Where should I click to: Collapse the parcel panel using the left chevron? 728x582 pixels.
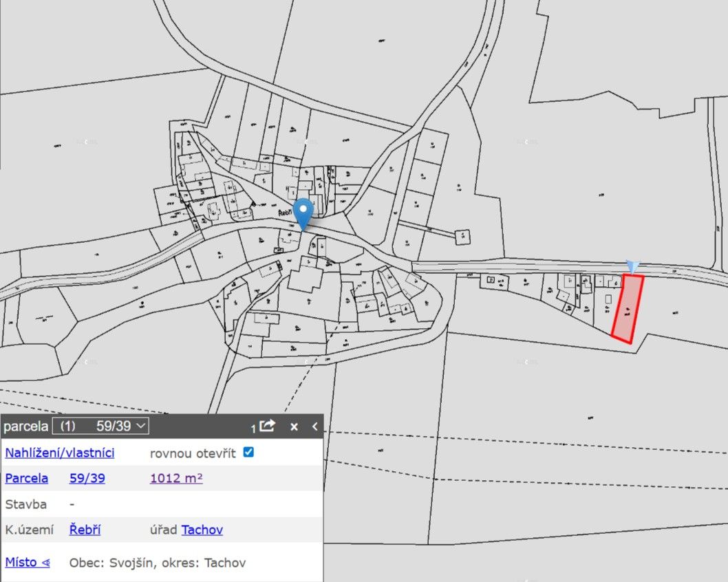point(314,427)
